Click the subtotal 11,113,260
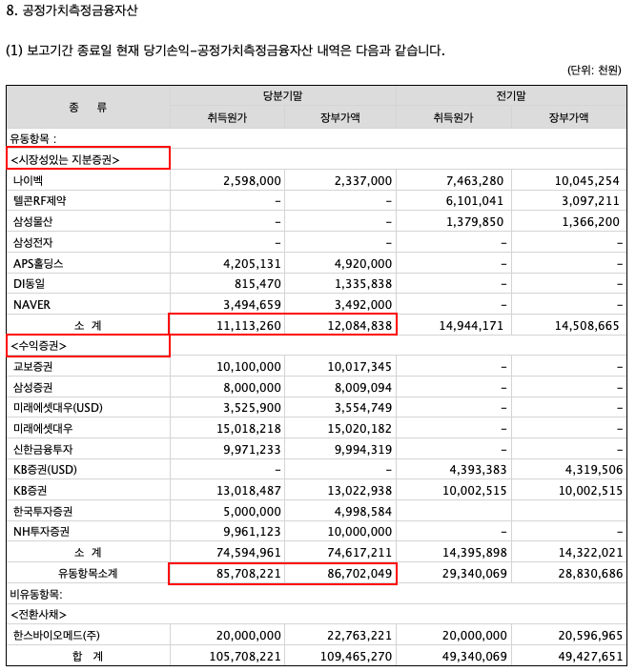The width and height of the screenshot is (636, 672). [248, 326]
